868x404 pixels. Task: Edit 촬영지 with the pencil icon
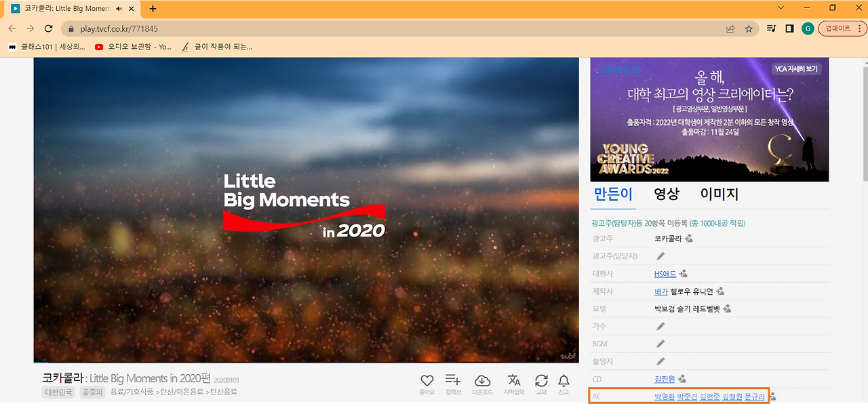pyautogui.click(x=660, y=361)
